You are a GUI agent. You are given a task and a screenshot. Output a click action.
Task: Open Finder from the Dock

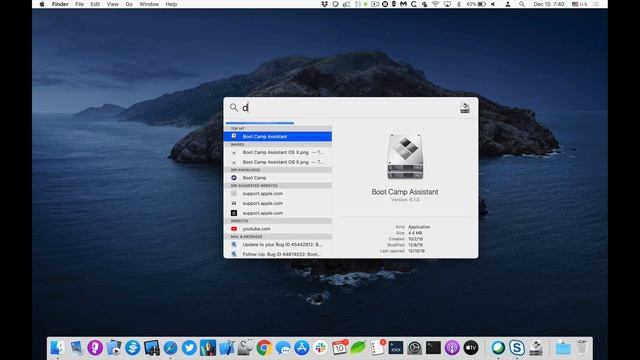[x=58, y=348]
